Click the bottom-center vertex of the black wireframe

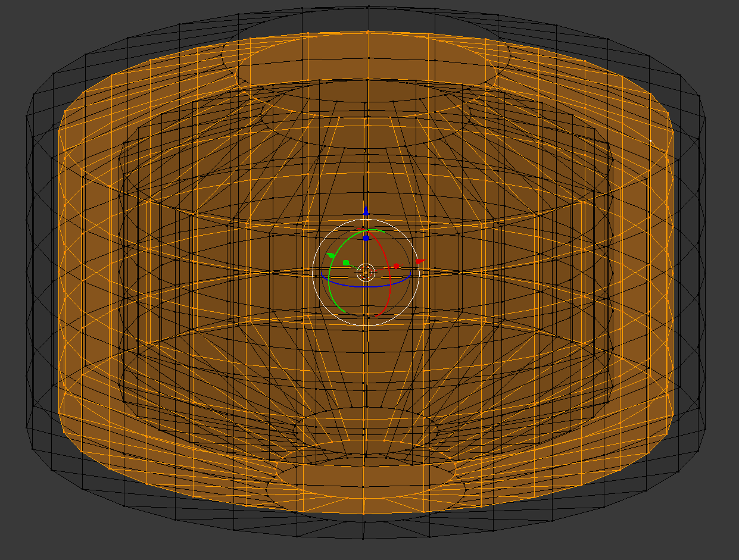(364, 538)
